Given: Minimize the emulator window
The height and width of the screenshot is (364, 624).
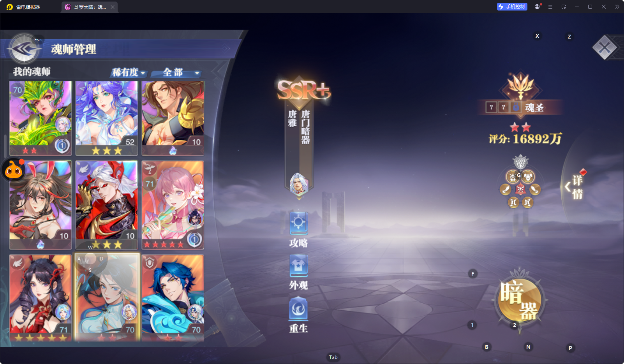Looking at the screenshot, I should pos(577,7).
